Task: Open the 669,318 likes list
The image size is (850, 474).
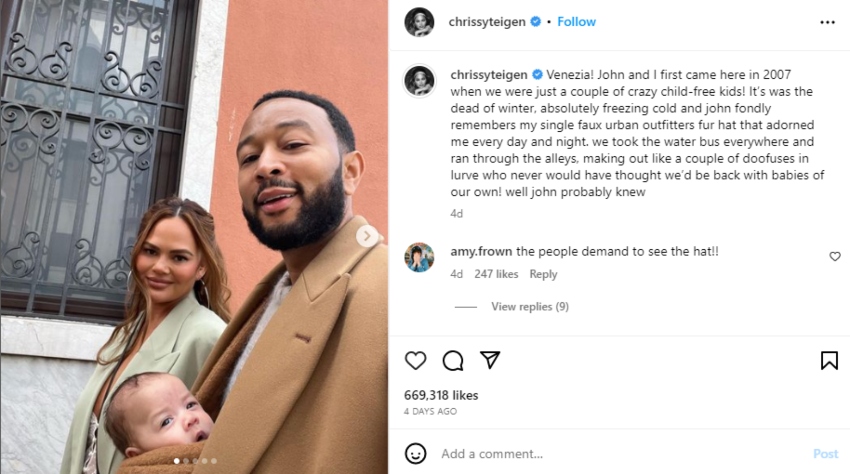Action: click(x=441, y=395)
